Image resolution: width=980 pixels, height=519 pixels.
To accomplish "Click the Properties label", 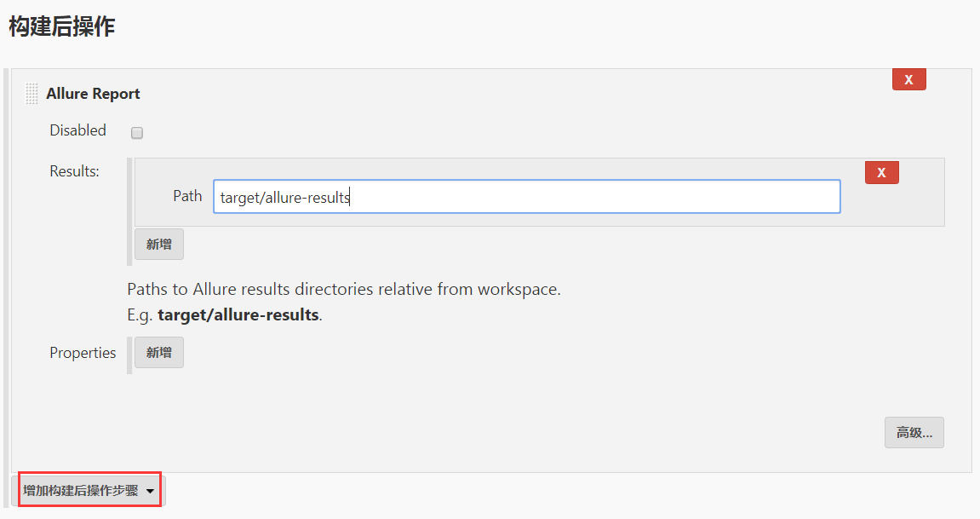I will pos(83,353).
